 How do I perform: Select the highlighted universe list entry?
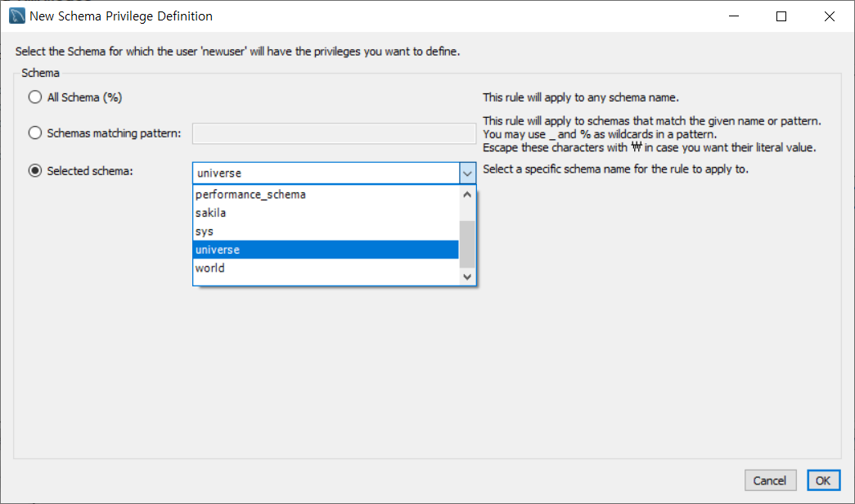pyautogui.click(x=326, y=250)
